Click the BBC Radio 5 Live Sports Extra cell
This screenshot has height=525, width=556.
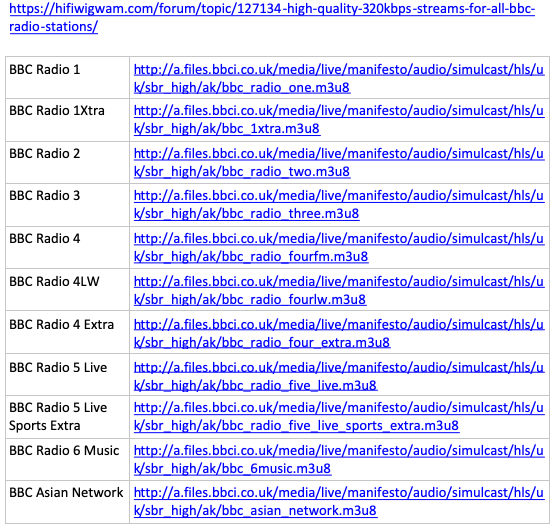point(67,417)
